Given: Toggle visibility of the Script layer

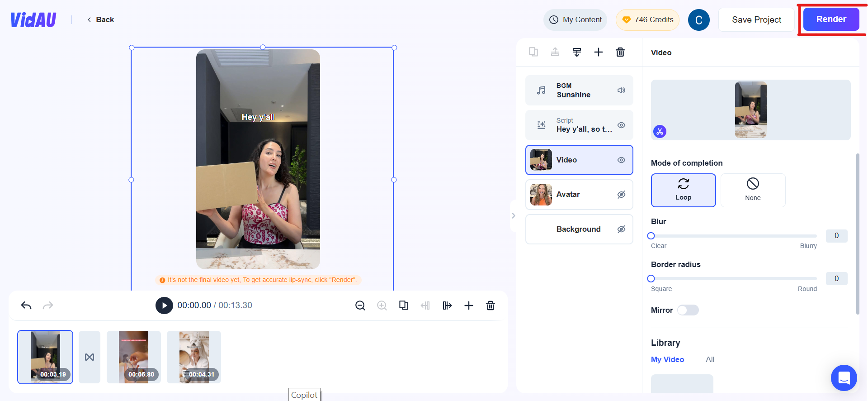Looking at the screenshot, I should pyautogui.click(x=622, y=125).
